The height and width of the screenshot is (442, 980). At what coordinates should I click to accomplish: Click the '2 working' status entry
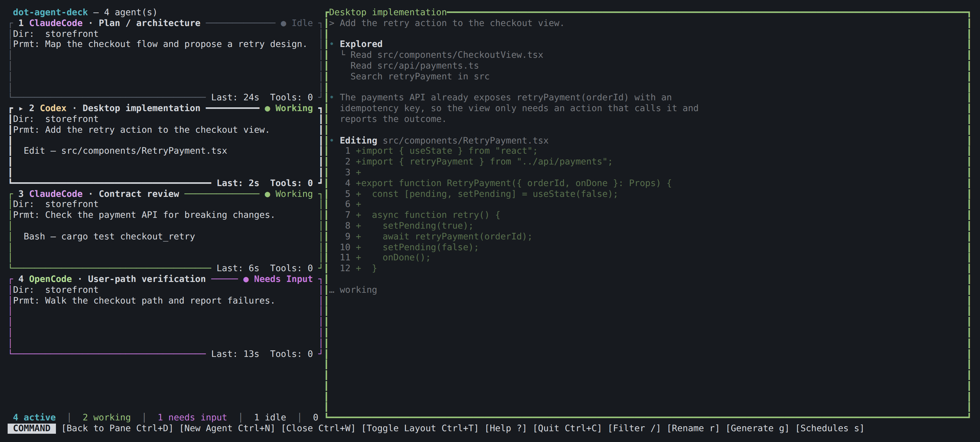(106, 417)
